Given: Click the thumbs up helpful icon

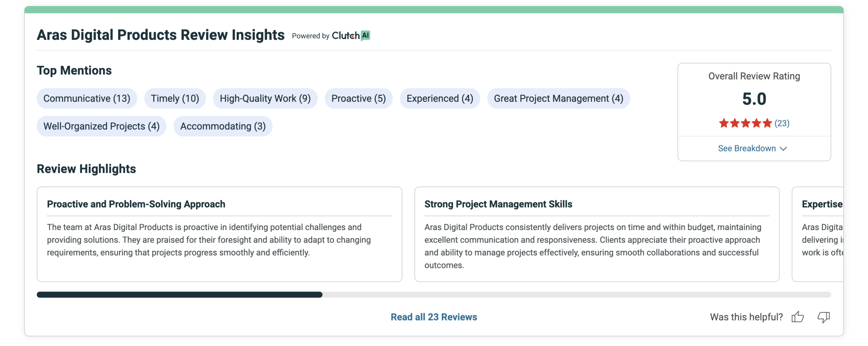Looking at the screenshot, I should [797, 316].
